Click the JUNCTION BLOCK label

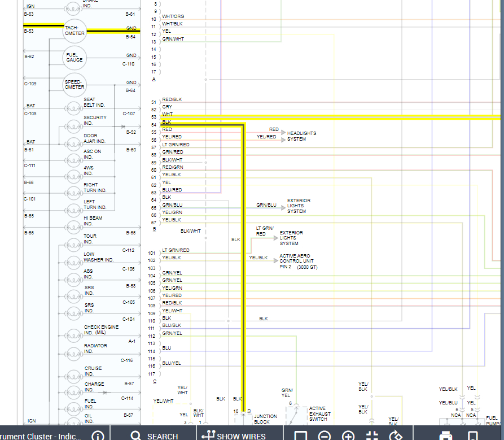coord(265,419)
